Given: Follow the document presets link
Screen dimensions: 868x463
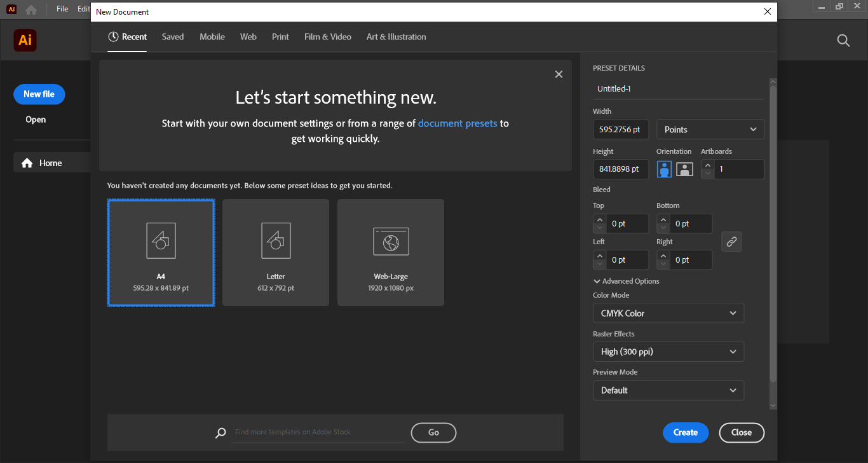Looking at the screenshot, I should click(x=457, y=123).
